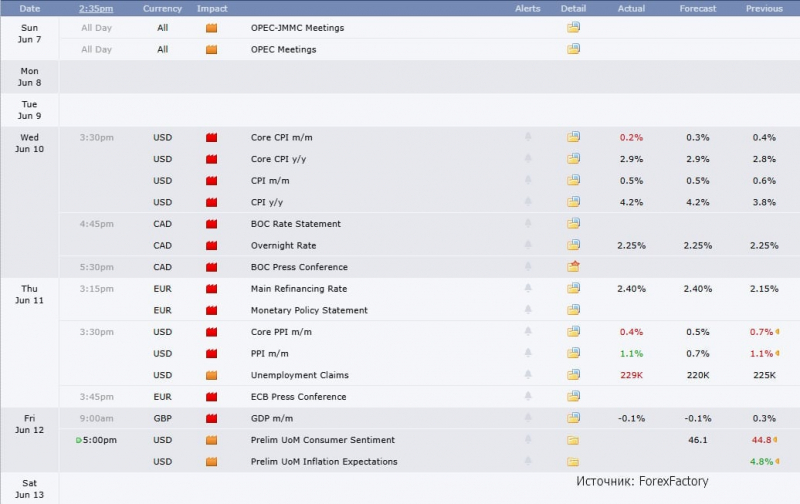This screenshot has height=504, width=800.
Task: Click the orange impact icon for Unemployment Claims
Action: coord(211,375)
